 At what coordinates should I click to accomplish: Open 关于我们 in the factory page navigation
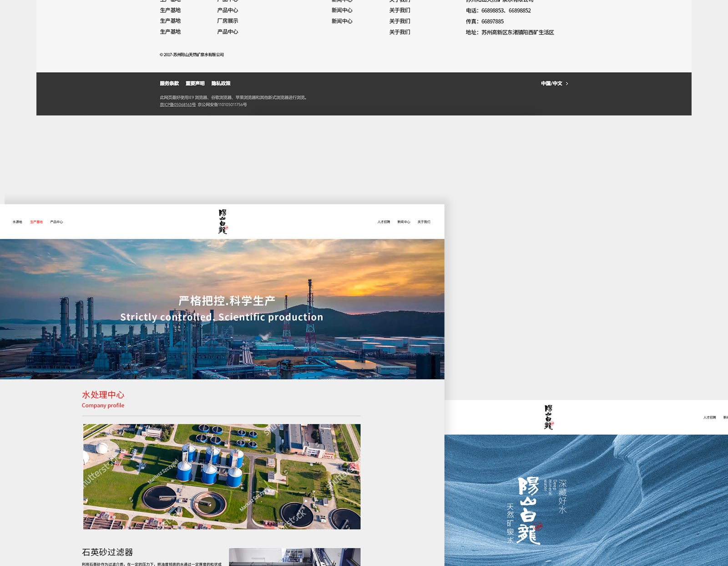pos(424,222)
